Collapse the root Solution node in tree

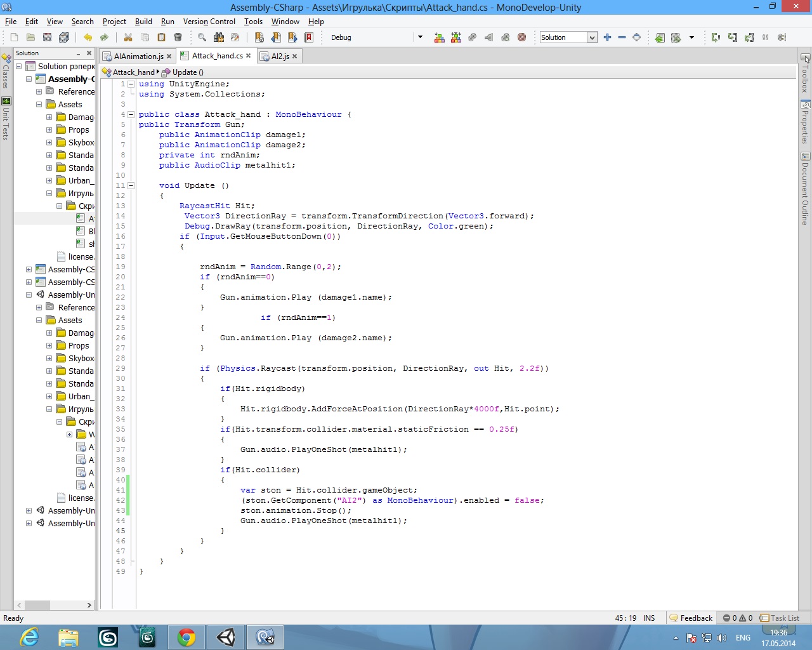point(18,66)
